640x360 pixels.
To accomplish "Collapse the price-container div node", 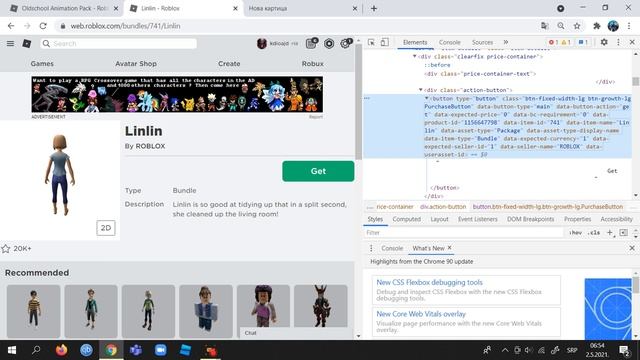I will 414,56.
